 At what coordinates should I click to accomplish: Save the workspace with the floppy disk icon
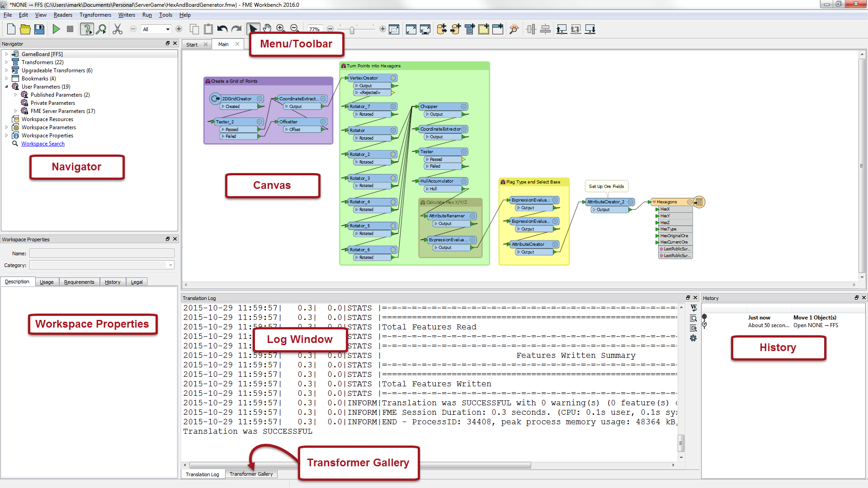click(40, 29)
